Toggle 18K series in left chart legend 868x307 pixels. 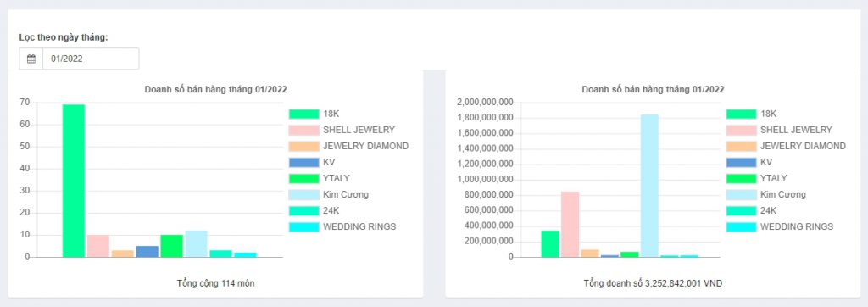click(314, 114)
